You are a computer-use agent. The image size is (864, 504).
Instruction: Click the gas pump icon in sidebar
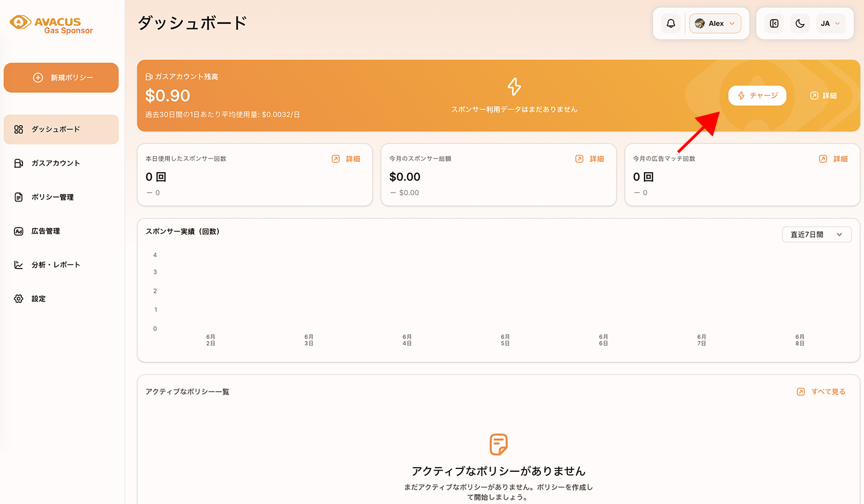click(18, 163)
